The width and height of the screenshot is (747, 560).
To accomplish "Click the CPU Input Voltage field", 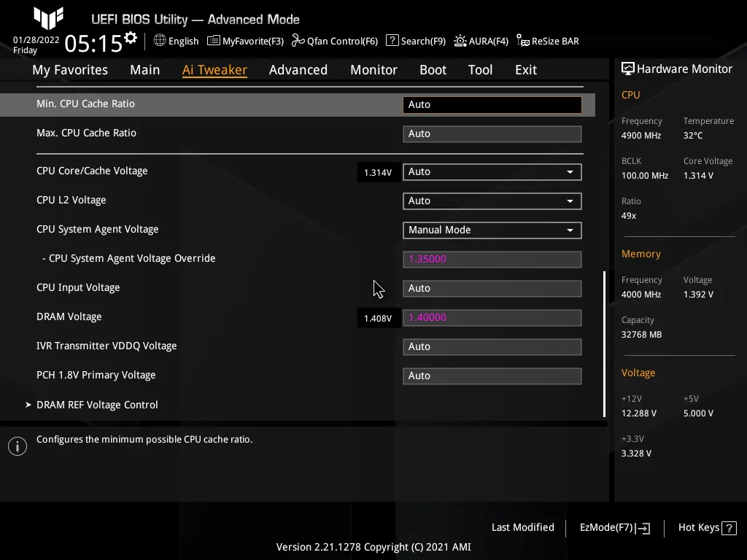I will [x=492, y=288].
